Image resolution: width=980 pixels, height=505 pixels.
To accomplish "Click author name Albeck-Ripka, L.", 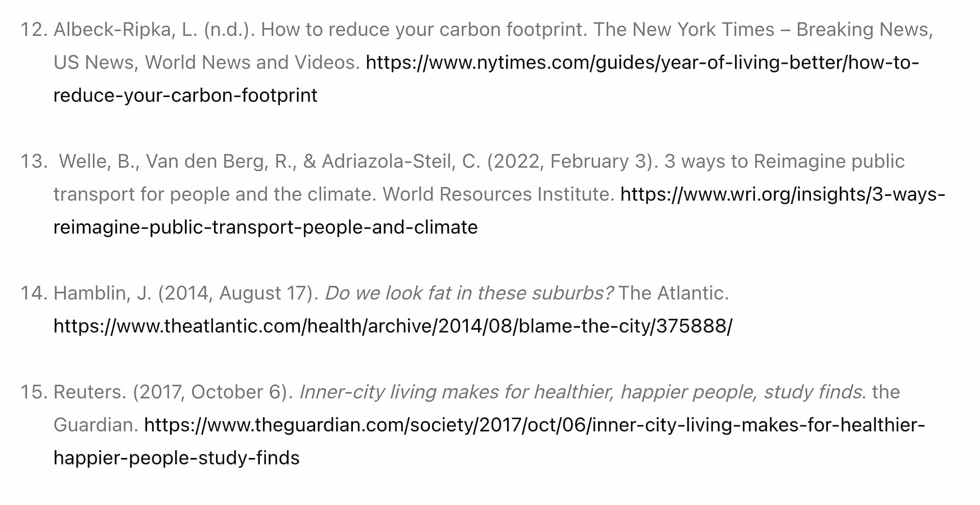I will coord(125,30).
